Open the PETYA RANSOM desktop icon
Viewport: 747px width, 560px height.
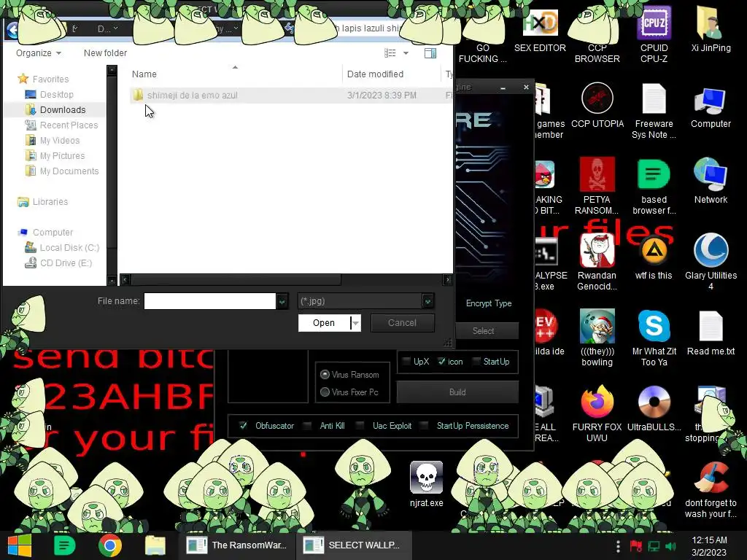pos(597,186)
